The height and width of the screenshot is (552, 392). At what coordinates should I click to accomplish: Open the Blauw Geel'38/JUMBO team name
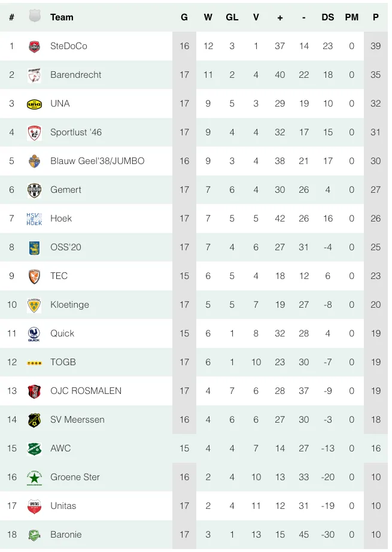97,161
